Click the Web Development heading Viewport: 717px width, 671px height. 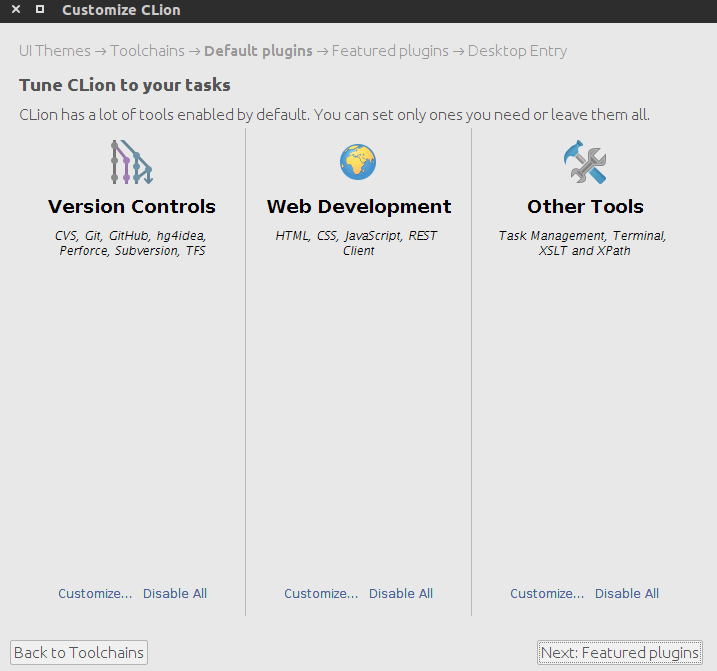coord(359,207)
